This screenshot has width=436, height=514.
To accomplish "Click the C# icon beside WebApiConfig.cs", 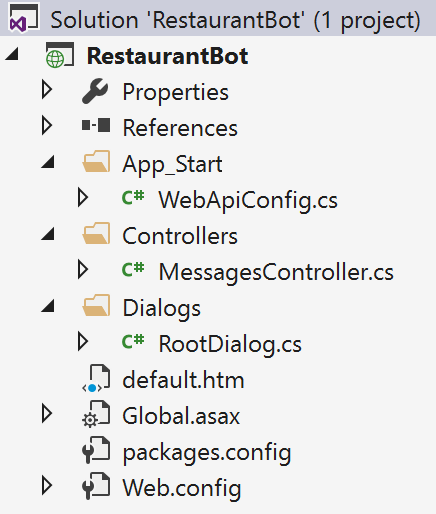I will point(133,197).
